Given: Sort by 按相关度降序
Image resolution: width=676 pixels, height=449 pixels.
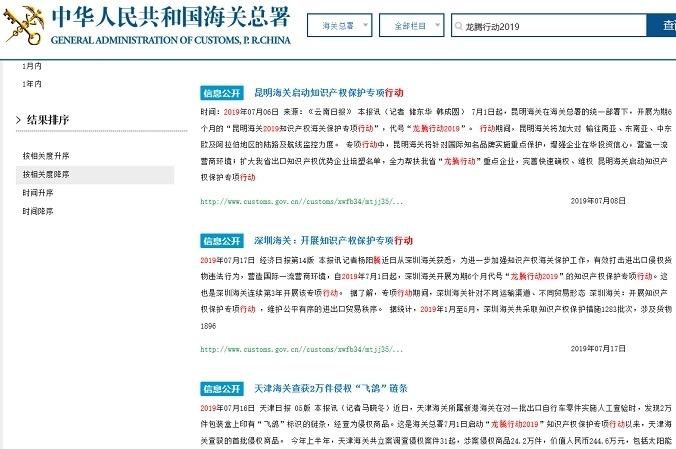Looking at the screenshot, I should point(95,175).
